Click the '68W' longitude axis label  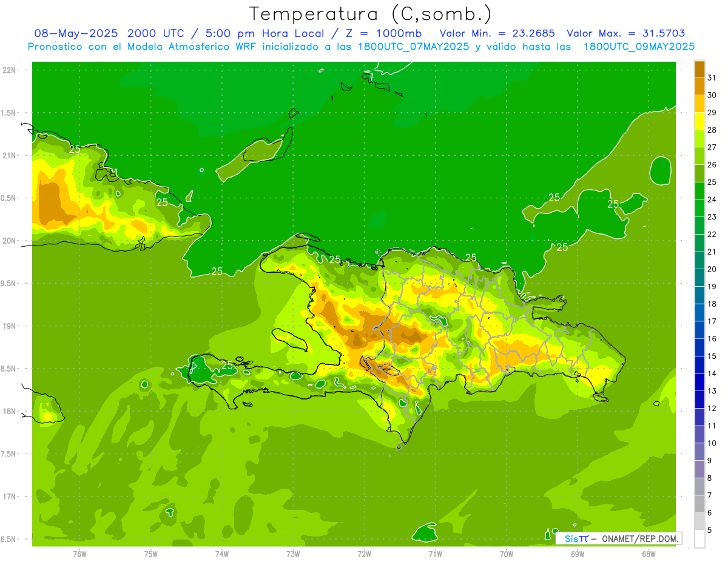[x=649, y=554]
